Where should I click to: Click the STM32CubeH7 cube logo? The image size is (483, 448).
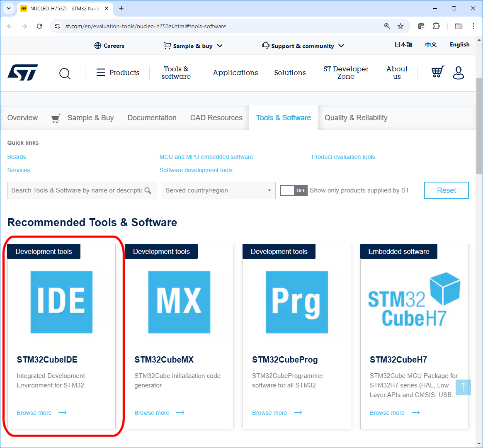point(414,299)
